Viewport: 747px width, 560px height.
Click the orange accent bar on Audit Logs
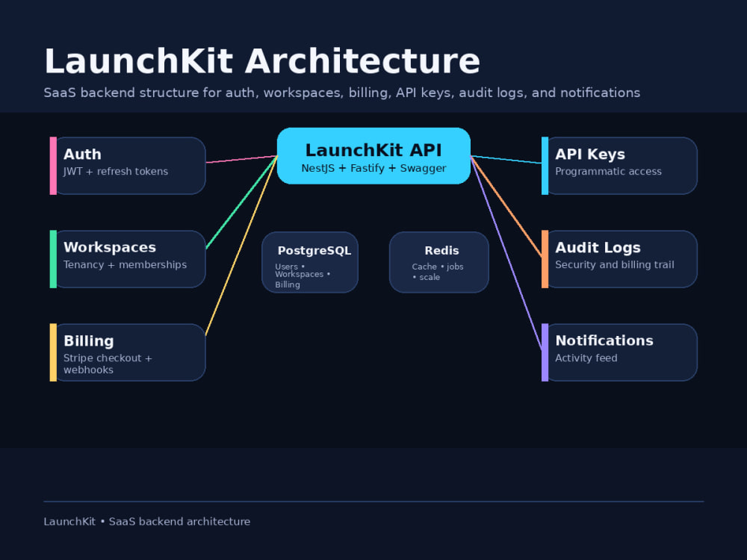click(x=545, y=259)
